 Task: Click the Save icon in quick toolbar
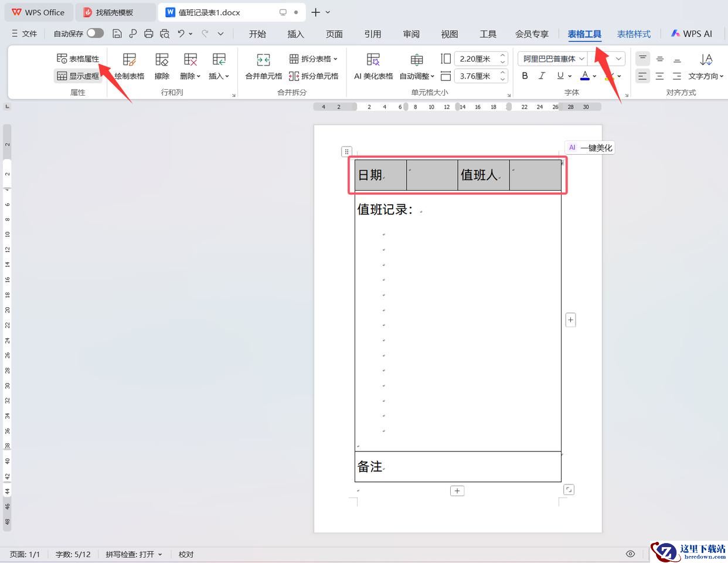[x=117, y=34]
